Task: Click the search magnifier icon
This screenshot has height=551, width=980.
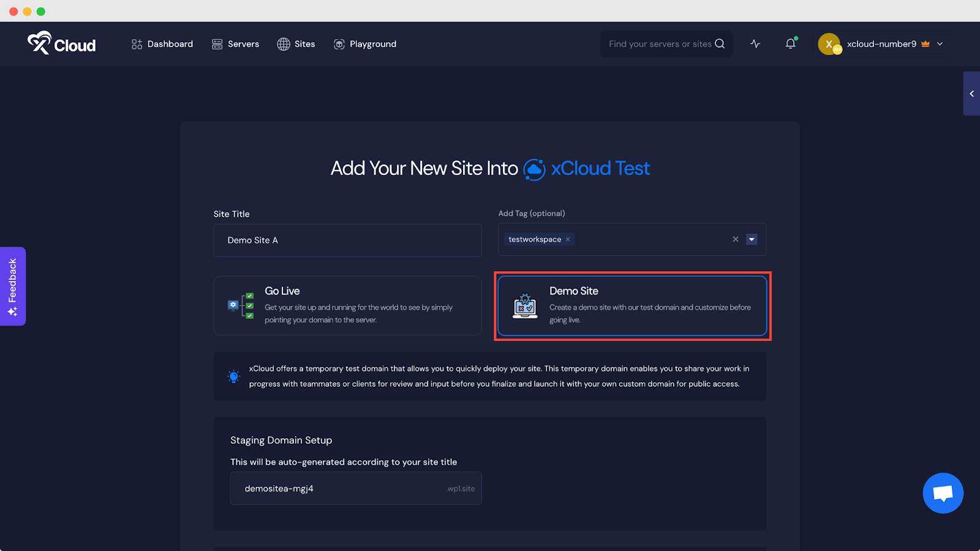Action: [x=719, y=43]
